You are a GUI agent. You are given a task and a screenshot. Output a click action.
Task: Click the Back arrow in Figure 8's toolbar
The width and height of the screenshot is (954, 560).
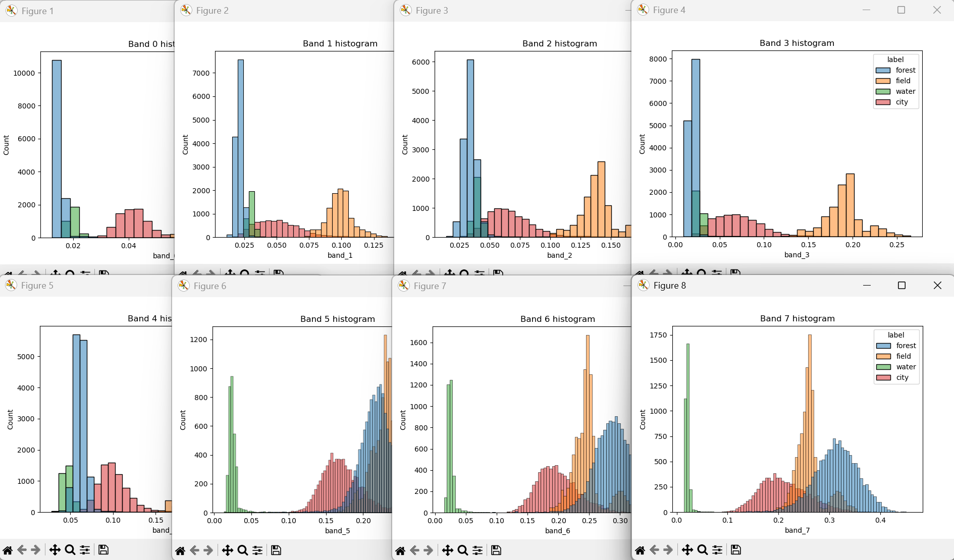coord(655,550)
